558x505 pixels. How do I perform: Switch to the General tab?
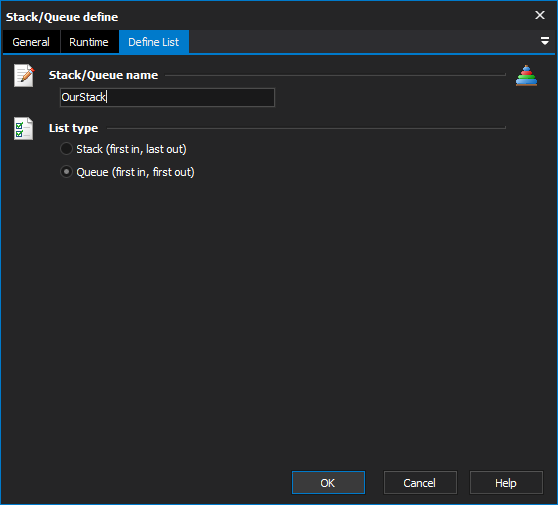[31, 42]
